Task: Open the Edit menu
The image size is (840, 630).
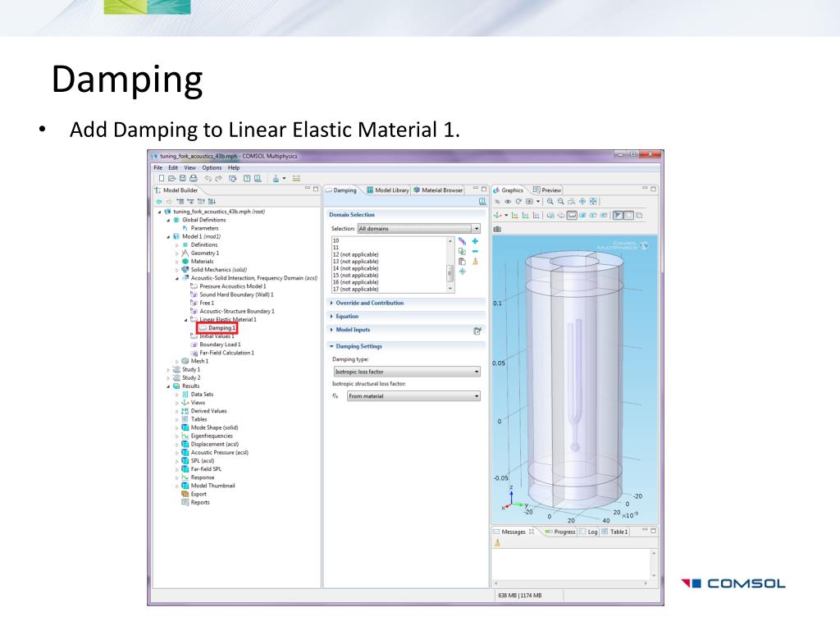Action: point(173,167)
